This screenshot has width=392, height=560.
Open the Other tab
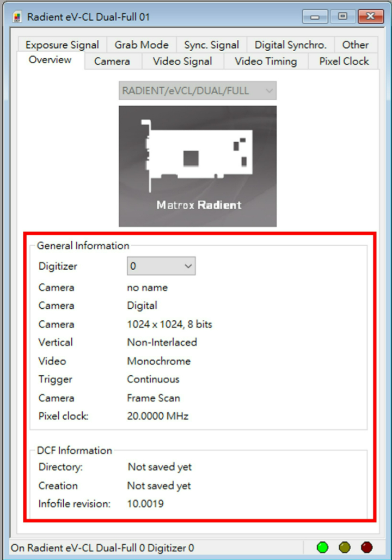click(x=355, y=45)
